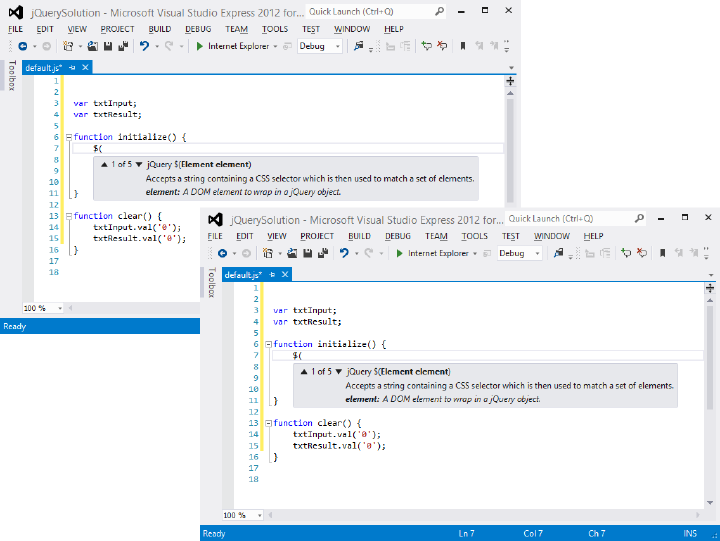Save default.js using front window Save icon
This screenshot has height=541, width=720.
click(308, 253)
